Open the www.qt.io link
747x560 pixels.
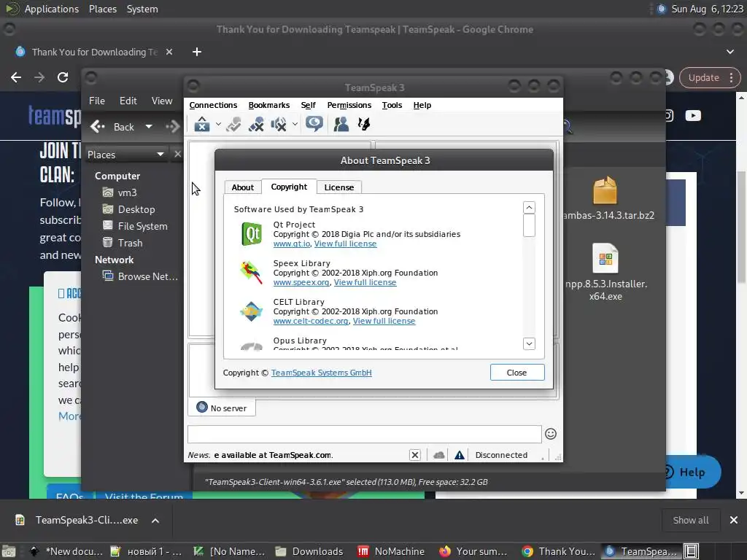coord(292,244)
